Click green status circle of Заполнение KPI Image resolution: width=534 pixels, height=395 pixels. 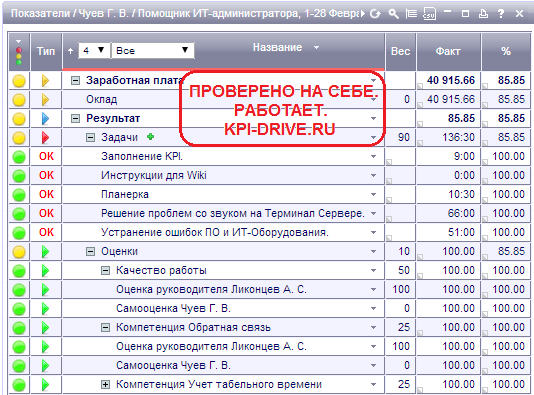coord(19,157)
